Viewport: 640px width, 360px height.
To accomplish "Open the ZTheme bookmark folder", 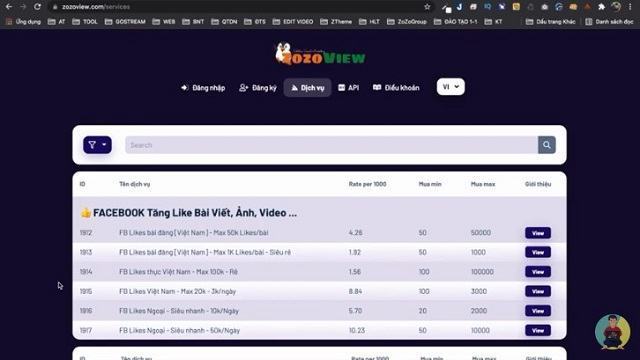I will pyautogui.click(x=336, y=22).
